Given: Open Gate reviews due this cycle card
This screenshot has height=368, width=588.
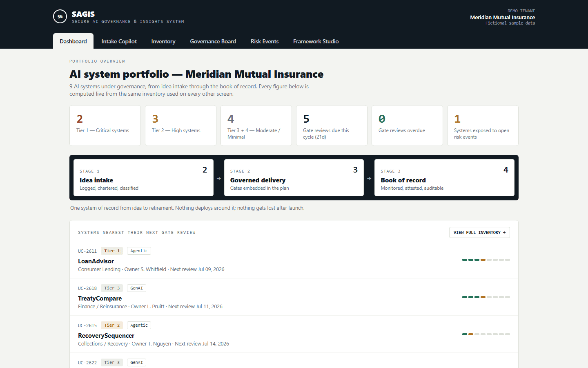Looking at the screenshot, I should 332,126.
